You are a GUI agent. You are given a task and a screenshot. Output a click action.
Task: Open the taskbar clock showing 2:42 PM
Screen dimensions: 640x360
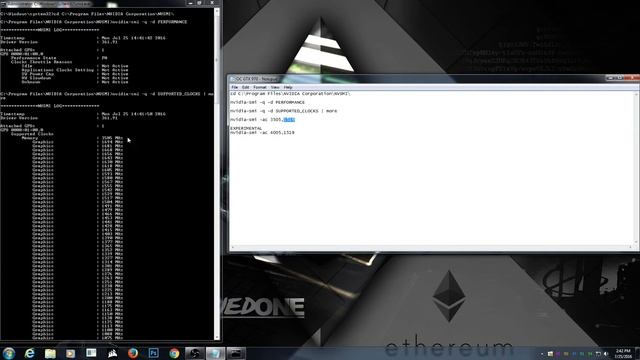(x=623, y=353)
